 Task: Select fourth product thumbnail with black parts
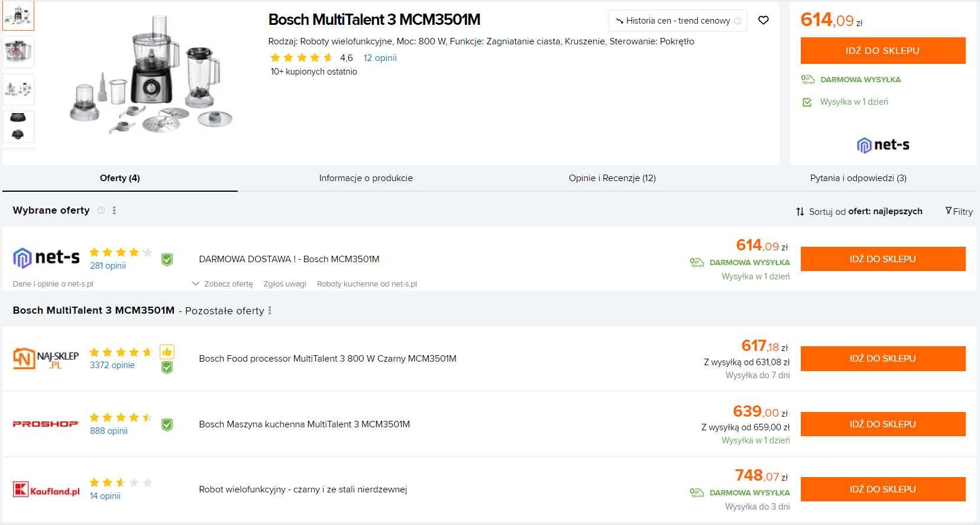pyautogui.click(x=18, y=126)
